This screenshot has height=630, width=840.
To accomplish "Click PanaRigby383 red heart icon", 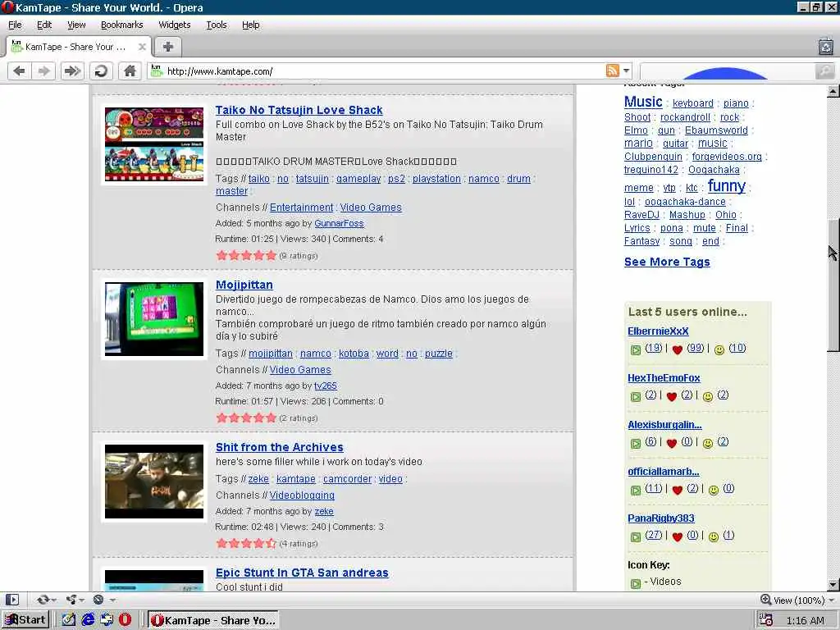I will click(x=677, y=536).
